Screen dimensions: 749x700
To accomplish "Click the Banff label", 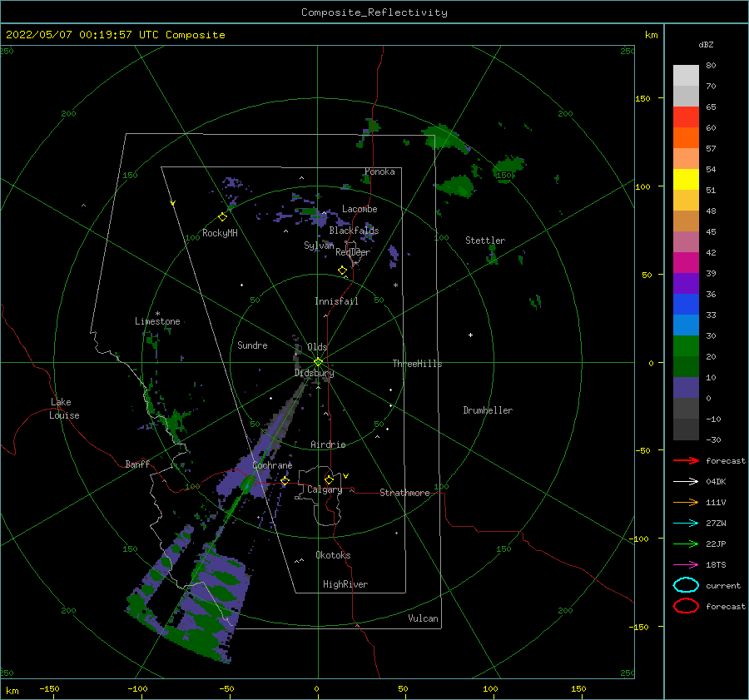I will click(137, 464).
